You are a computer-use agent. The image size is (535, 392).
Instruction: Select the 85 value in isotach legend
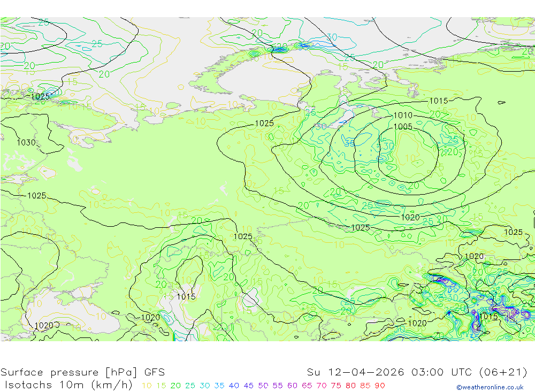click(x=365, y=386)
